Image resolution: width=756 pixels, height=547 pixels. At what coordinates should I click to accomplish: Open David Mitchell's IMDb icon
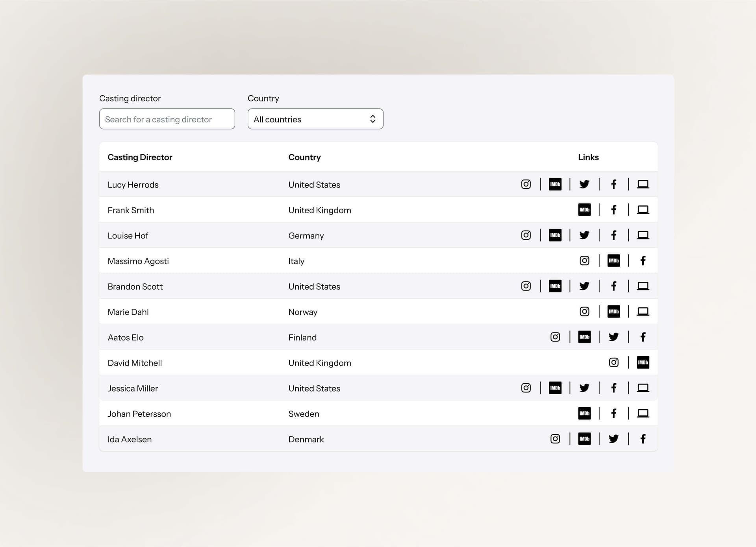tap(643, 362)
